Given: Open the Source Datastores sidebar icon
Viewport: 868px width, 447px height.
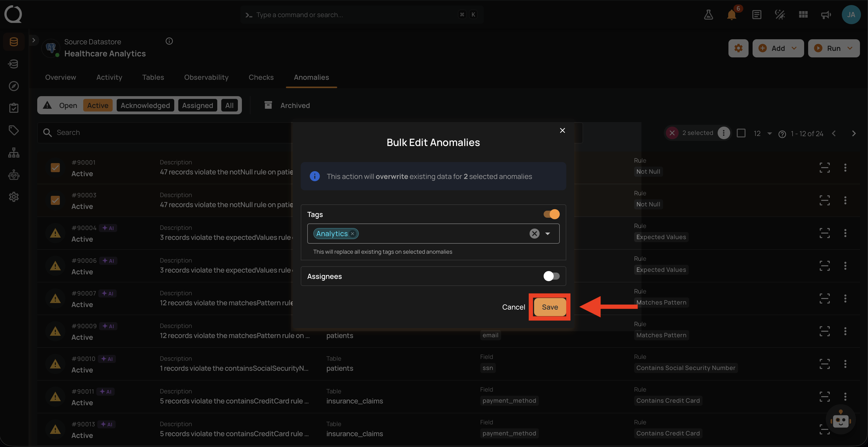Looking at the screenshot, I should tap(14, 42).
